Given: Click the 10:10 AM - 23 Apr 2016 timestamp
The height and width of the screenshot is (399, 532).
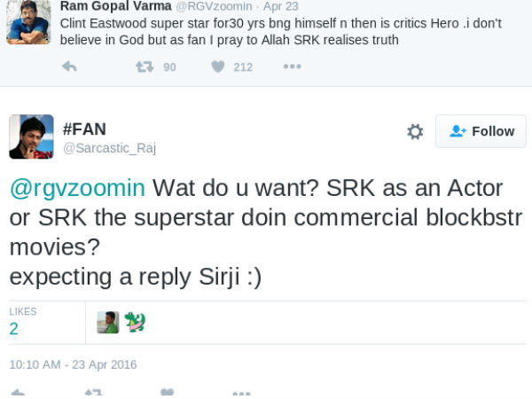Looking at the screenshot, I should click(73, 364).
